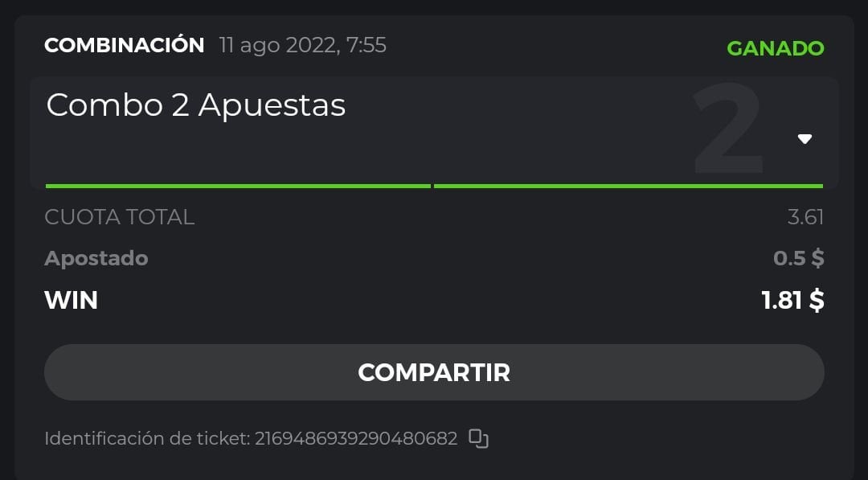Select the COMBINACIÓN heading
Screen dimensions: 868x480
pyautogui.click(x=125, y=45)
